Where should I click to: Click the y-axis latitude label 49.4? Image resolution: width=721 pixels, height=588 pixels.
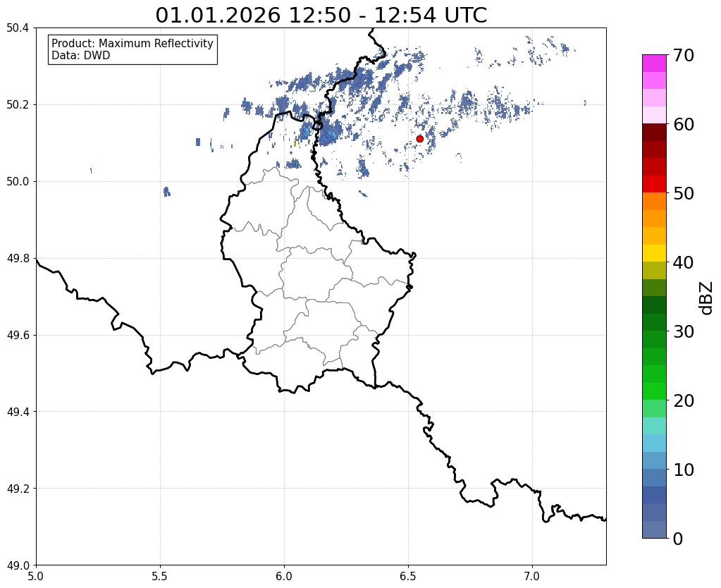pyautogui.click(x=18, y=412)
